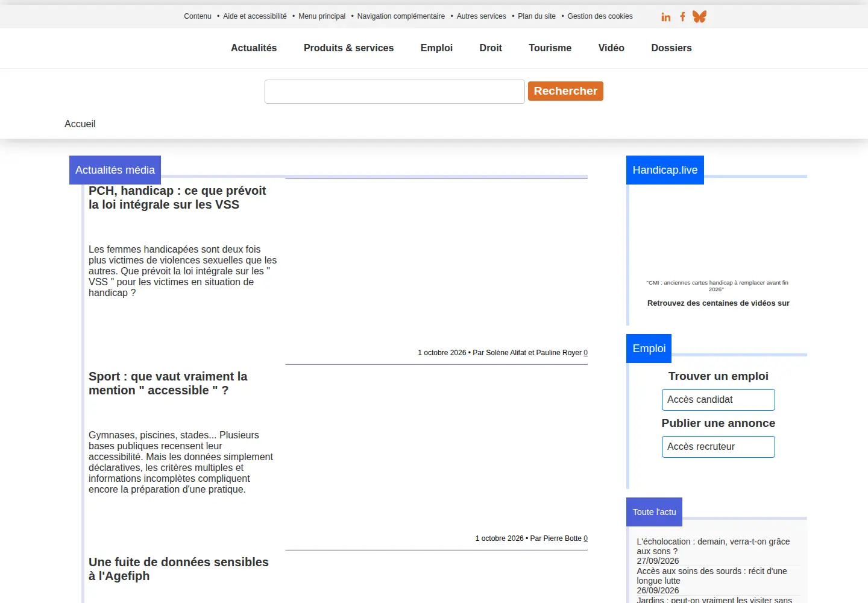Open comment count on Solène Alifat article

click(x=585, y=353)
